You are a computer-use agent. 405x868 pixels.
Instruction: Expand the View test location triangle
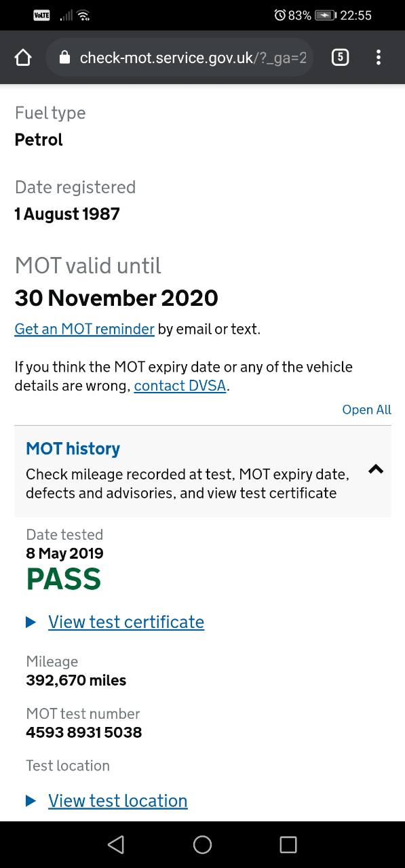31,801
